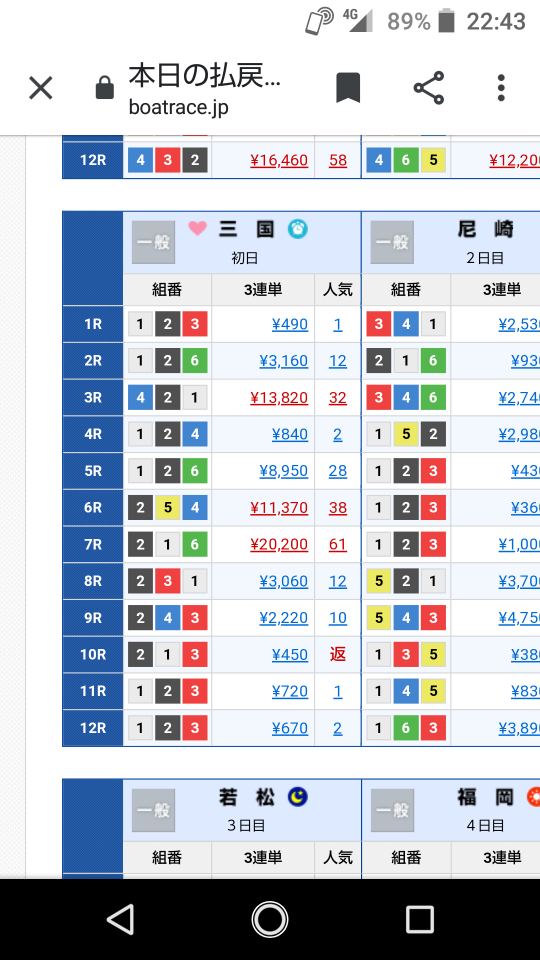The width and height of the screenshot is (540, 960).
Task: Tap the Android back navigation button
Action: [120, 919]
